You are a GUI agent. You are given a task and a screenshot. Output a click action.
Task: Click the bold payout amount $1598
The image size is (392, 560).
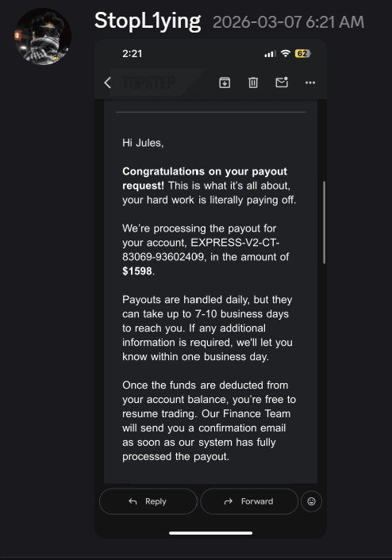tap(137, 271)
